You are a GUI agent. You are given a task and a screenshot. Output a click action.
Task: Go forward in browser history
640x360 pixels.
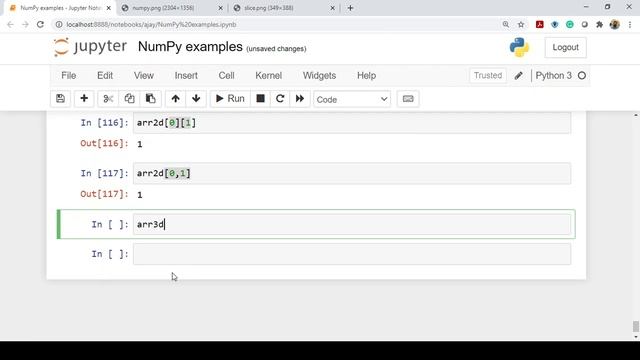point(25,24)
